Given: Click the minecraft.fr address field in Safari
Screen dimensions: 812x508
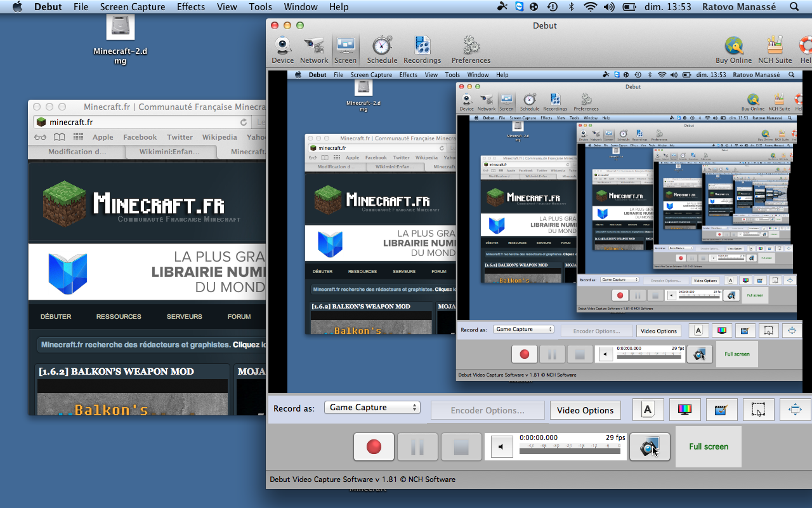Looking at the screenshot, I should coord(141,122).
